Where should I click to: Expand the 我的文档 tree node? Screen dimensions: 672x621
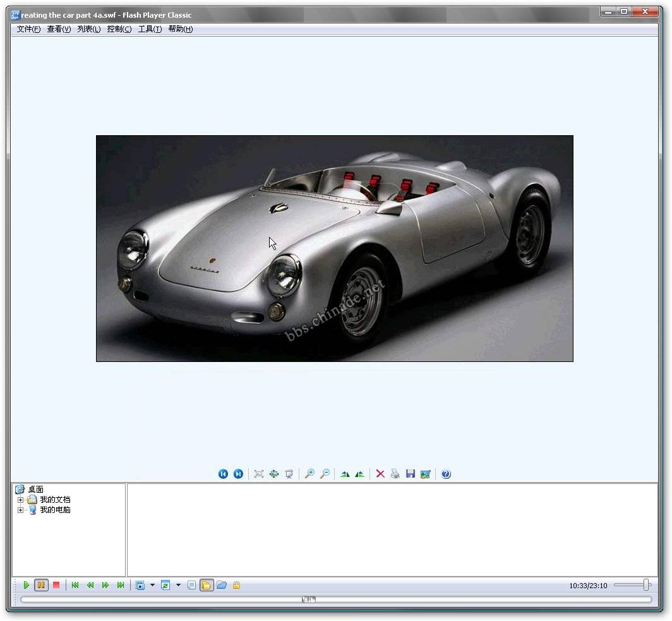21,500
